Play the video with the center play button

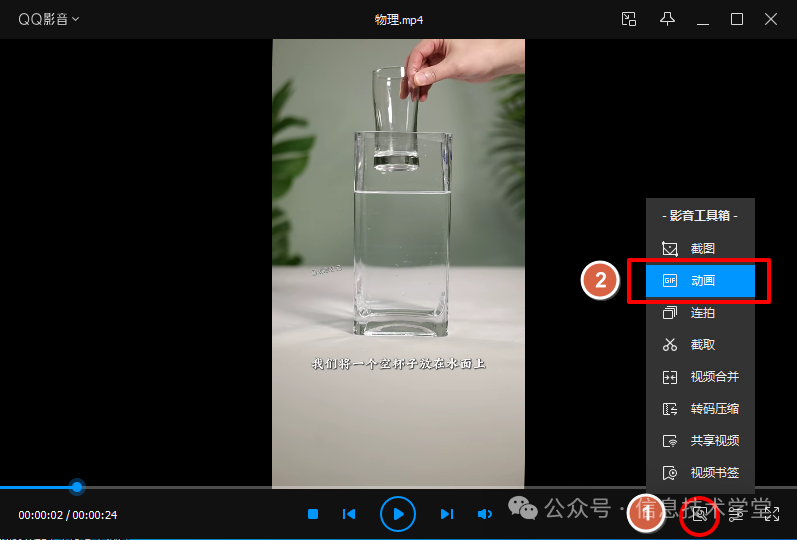tap(397, 514)
